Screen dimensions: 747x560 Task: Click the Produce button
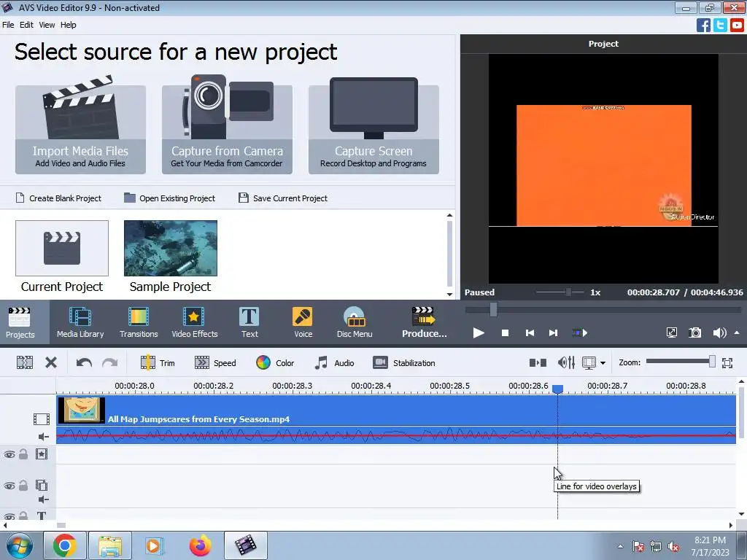pos(424,322)
